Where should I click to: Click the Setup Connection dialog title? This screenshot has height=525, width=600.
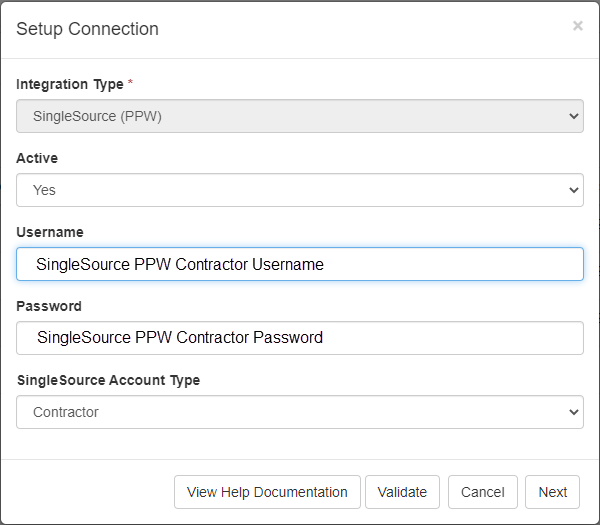pos(87,29)
